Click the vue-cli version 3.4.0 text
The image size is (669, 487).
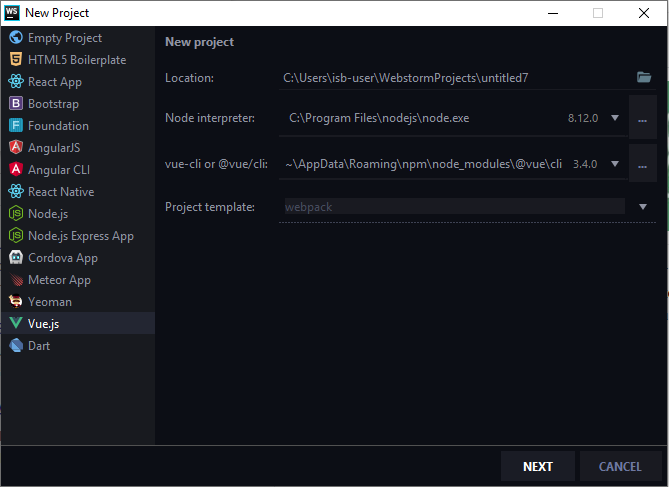pyautogui.click(x=585, y=164)
